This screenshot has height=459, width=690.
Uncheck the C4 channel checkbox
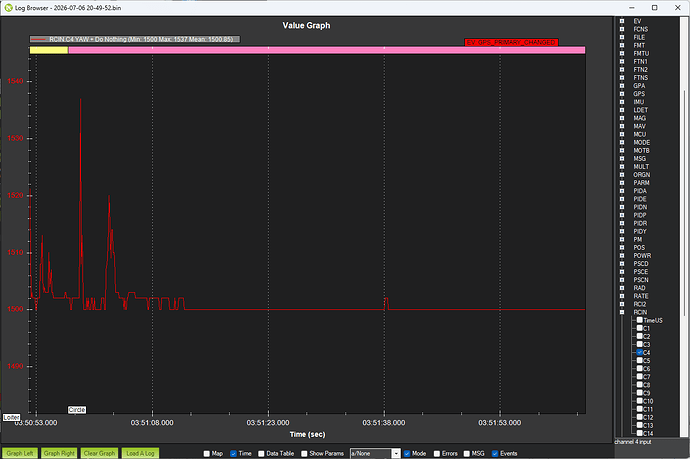point(640,352)
